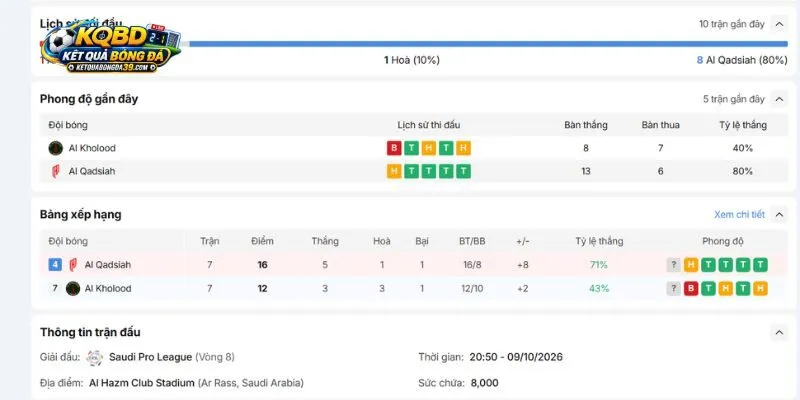
Task: Click the Thông tin trận đấu heading
Action: pyautogui.click(x=90, y=333)
